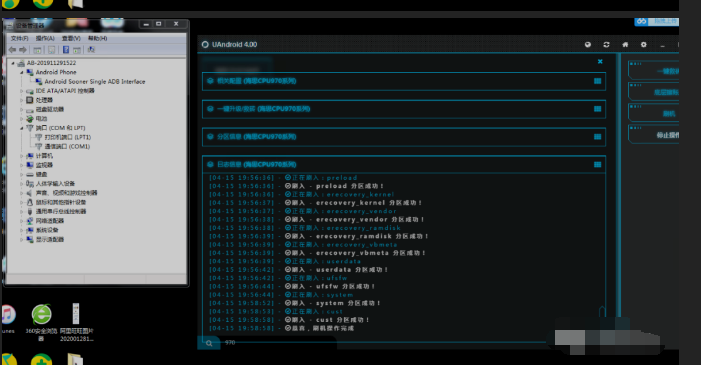Expand the 处理器 node arrow
This screenshot has width=701, height=365.
pos(21,100)
